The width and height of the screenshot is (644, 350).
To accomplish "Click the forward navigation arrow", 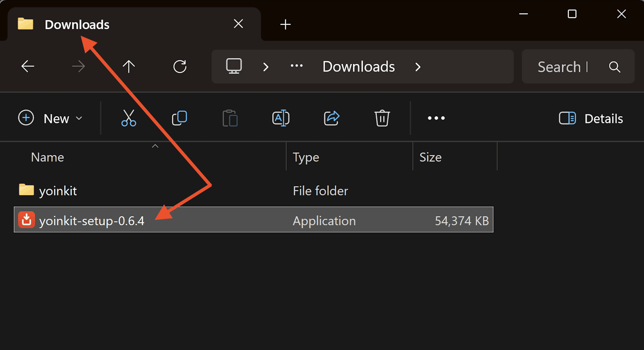I will coord(78,66).
